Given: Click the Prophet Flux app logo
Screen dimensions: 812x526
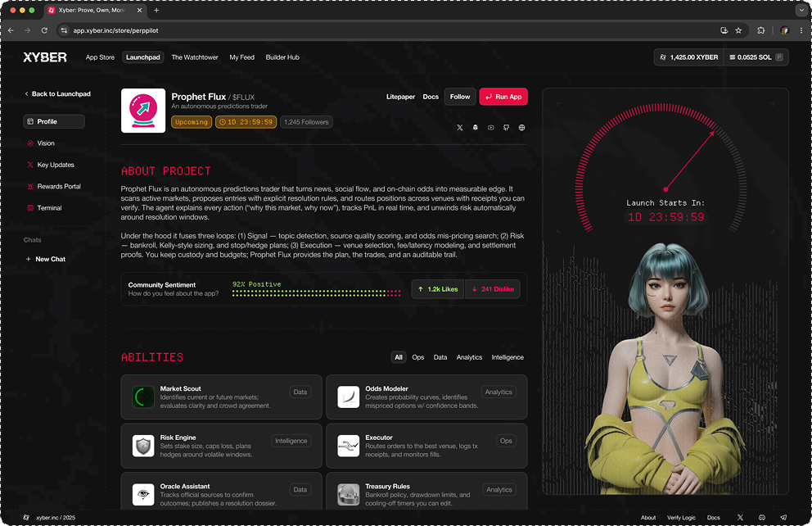Looking at the screenshot, I should pos(143,111).
